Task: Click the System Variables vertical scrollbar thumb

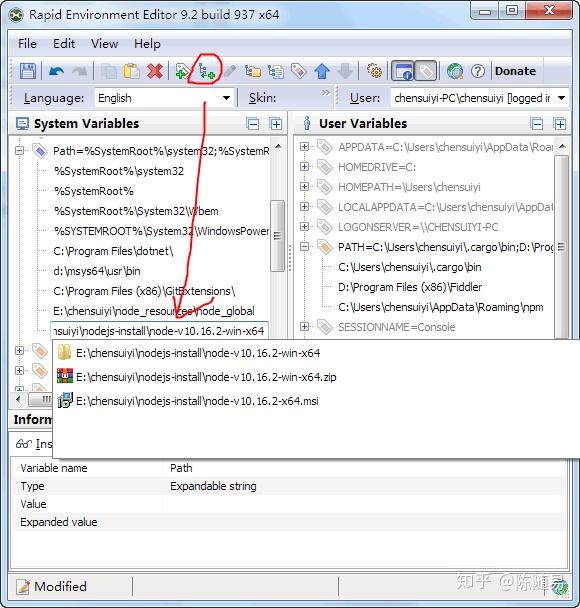Action: click(277, 236)
